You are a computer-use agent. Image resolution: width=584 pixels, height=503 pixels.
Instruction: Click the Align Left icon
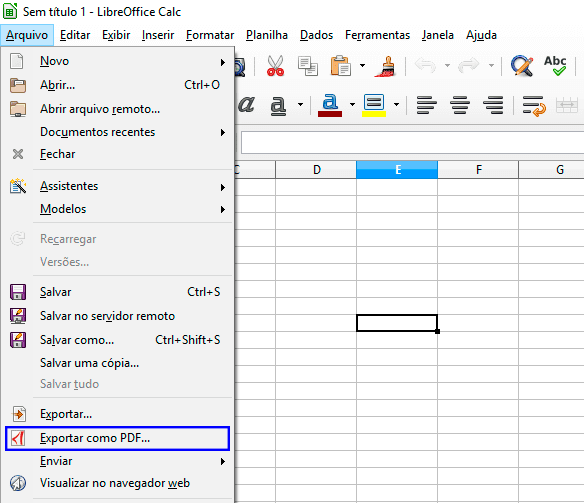tap(426, 105)
